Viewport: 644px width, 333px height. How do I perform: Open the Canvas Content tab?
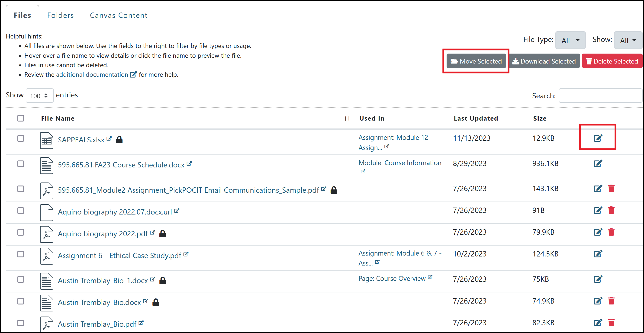pyautogui.click(x=119, y=15)
